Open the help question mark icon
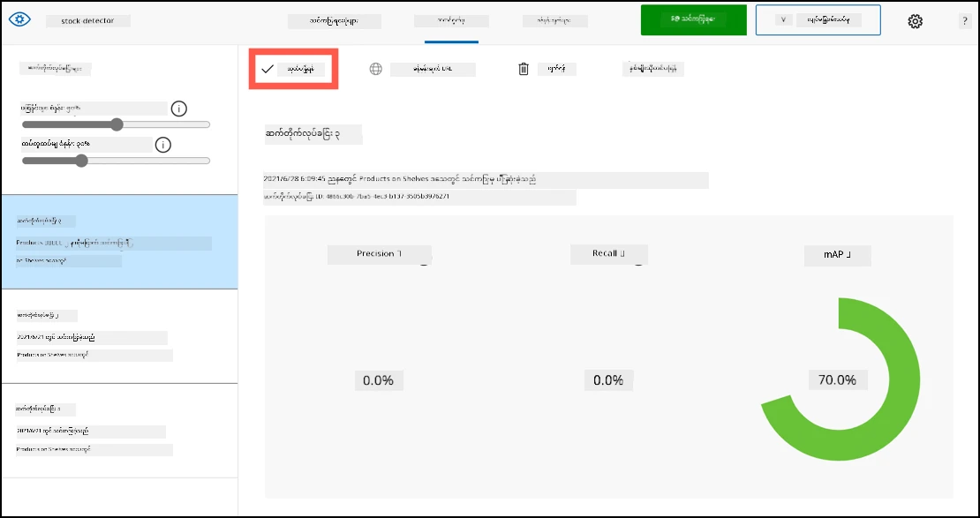 pyautogui.click(x=964, y=21)
